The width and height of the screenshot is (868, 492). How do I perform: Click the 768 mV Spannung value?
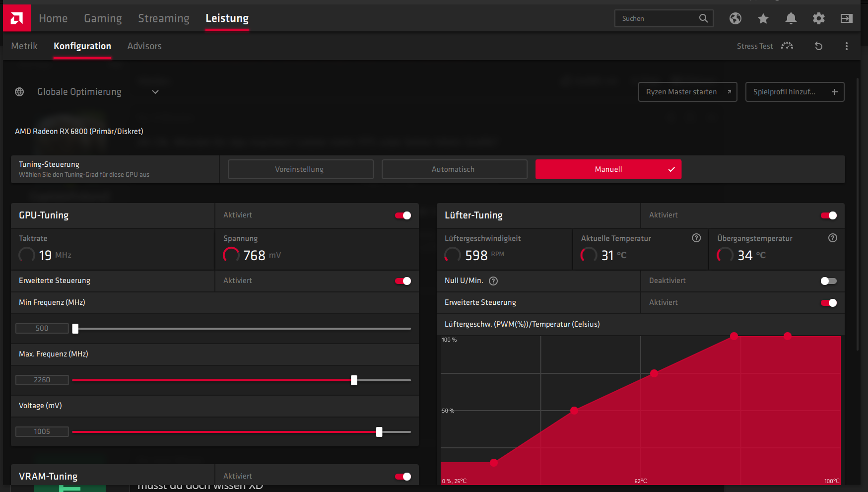(262, 255)
